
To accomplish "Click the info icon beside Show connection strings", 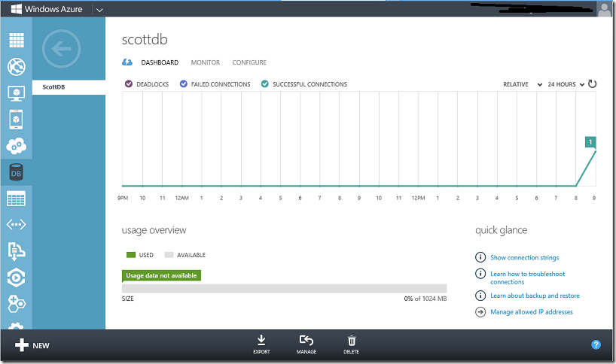I will point(480,257).
